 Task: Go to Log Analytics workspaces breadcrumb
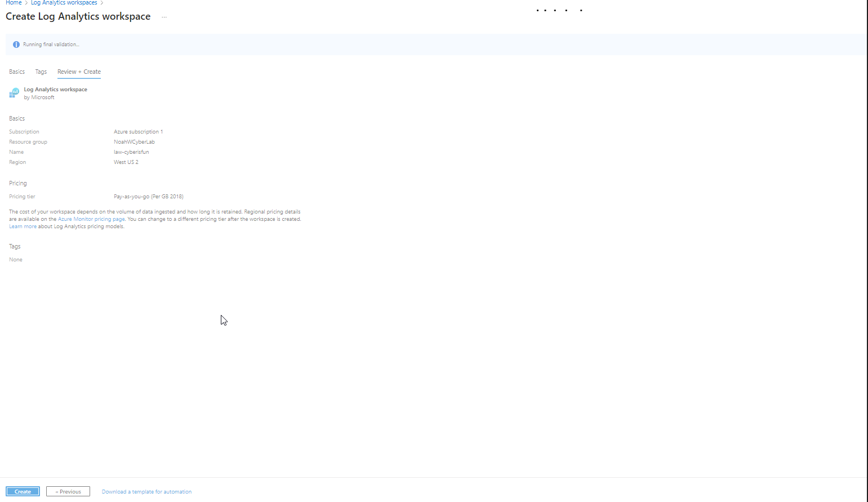tap(64, 3)
